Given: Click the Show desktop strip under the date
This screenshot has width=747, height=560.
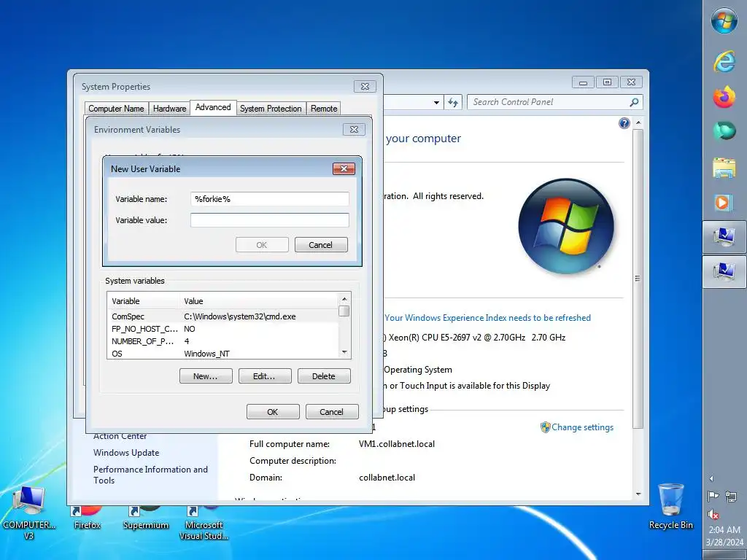Looking at the screenshot, I should click(724, 555).
